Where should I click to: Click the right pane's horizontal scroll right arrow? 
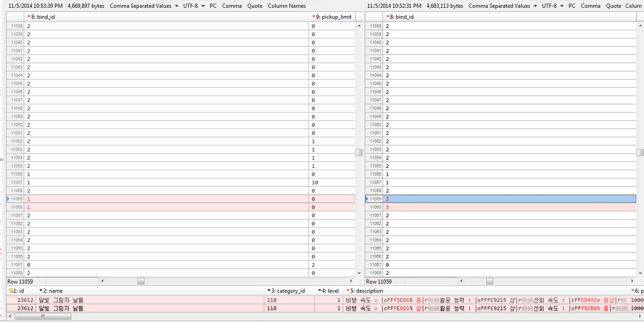633,281
